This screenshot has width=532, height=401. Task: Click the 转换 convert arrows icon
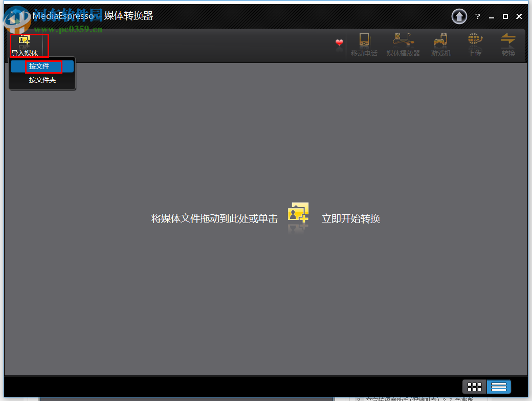coord(508,44)
